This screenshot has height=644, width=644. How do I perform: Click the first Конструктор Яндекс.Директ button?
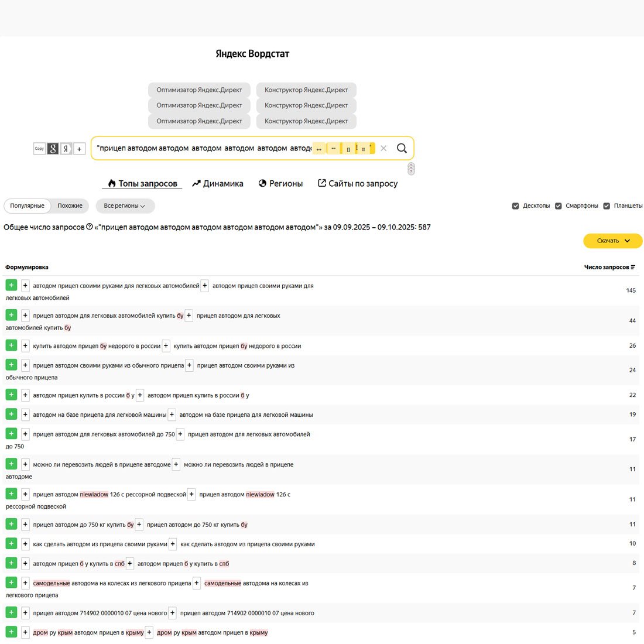(x=306, y=90)
